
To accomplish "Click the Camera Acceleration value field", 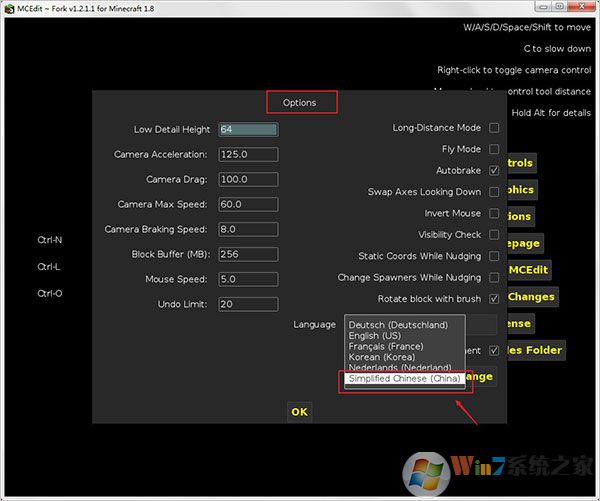I will click(x=247, y=155).
